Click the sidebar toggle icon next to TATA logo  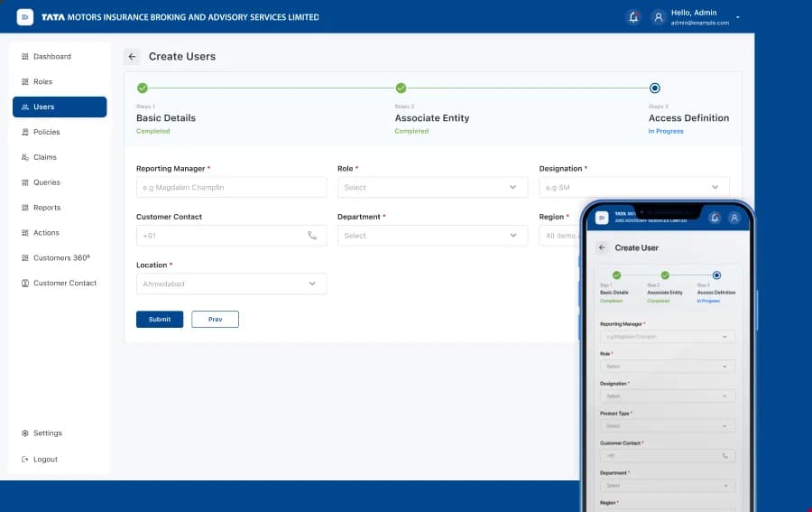pyautogui.click(x=25, y=17)
